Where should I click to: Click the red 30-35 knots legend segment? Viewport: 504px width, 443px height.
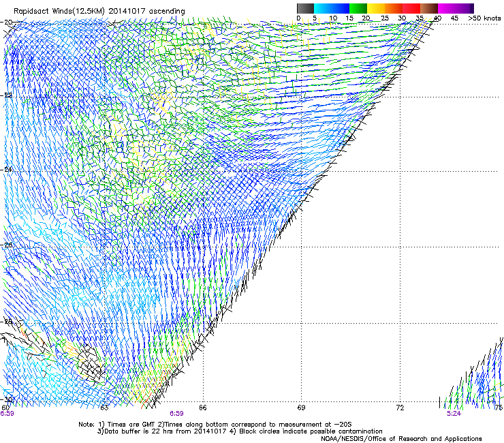(x=411, y=8)
